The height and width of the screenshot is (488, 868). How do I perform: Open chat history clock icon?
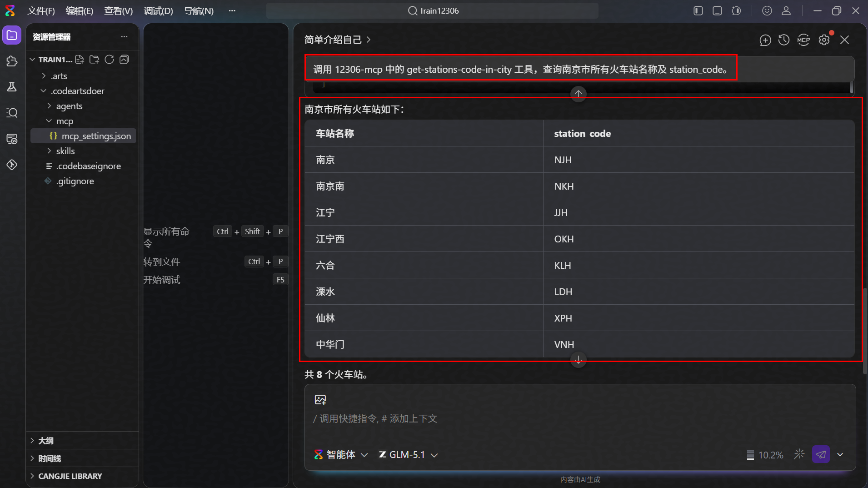784,40
